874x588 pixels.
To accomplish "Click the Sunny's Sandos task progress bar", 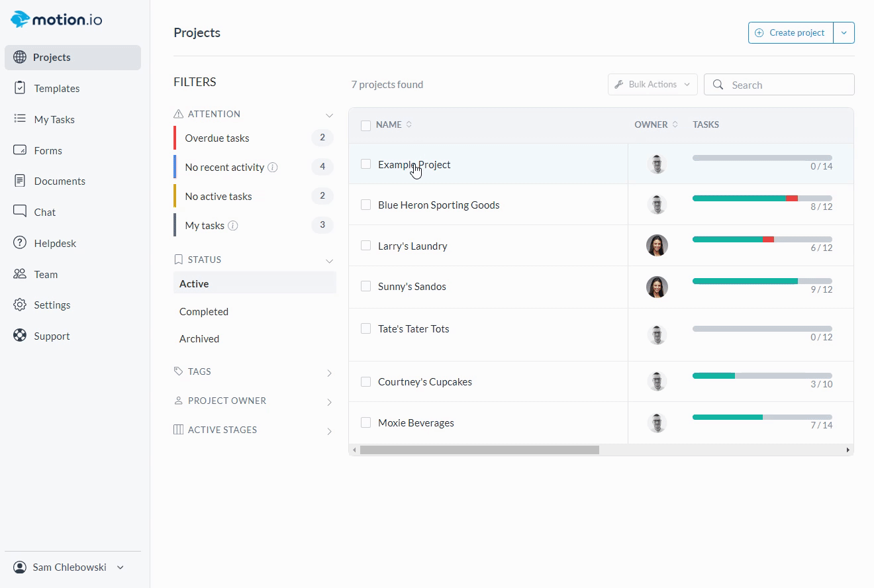I will click(761, 281).
